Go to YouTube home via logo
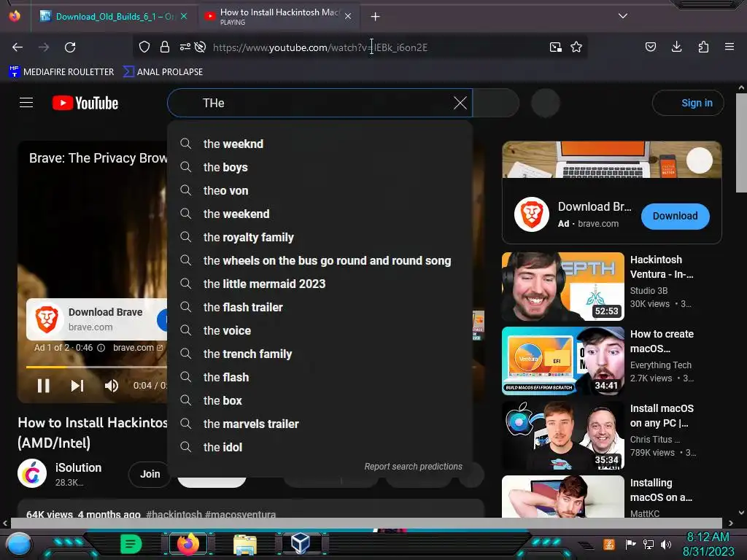747x560 pixels. coord(85,103)
